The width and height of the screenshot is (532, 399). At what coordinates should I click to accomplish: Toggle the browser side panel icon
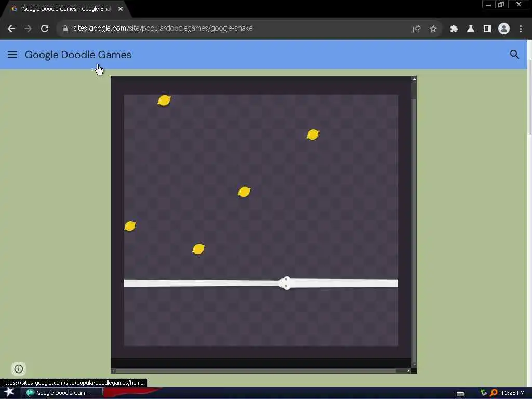tap(487, 29)
